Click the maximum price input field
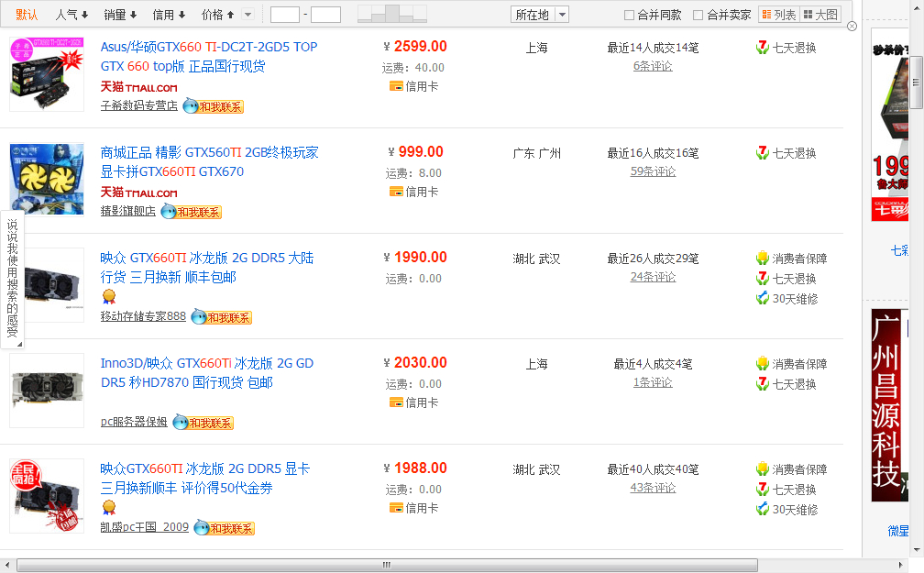 click(326, 15)
